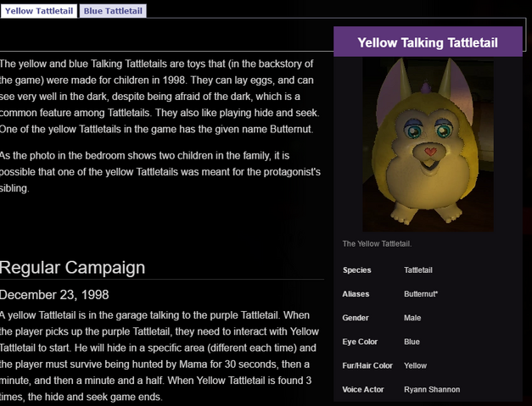Image resolution: width=532 pixels, height=406 pixels.
Task: Select the Species value 'Tattletail'
Action: pyautogui.click(x=418, y=270)
